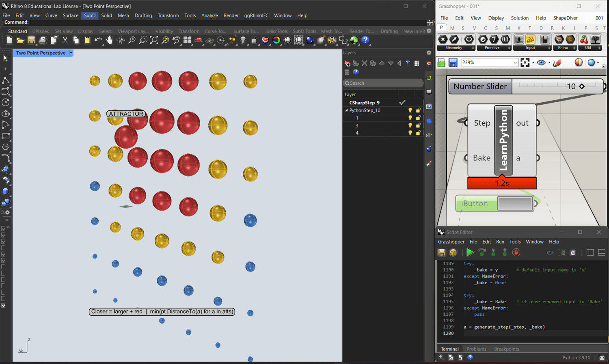This screenshot has width=609, height=364.
Task: Select the Pan hand tool in Standard toolbar
Action: tap(109, 40)
